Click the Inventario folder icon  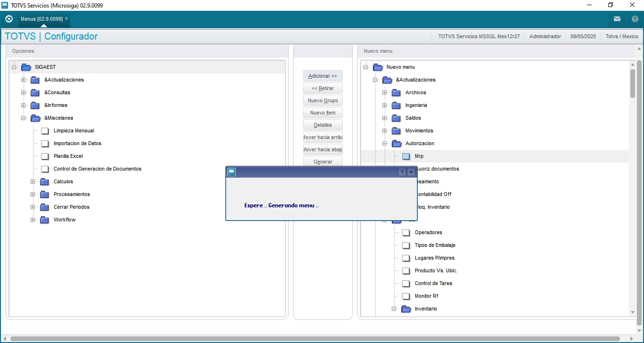click(x=406, y=309)
